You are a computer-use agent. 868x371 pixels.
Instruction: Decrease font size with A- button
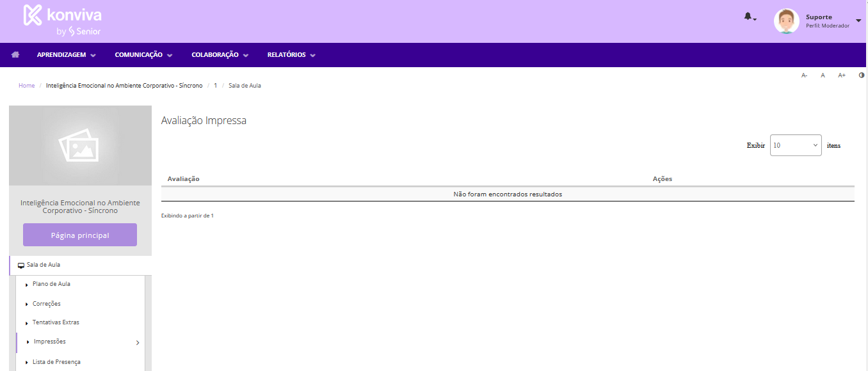tap(805, 75)
